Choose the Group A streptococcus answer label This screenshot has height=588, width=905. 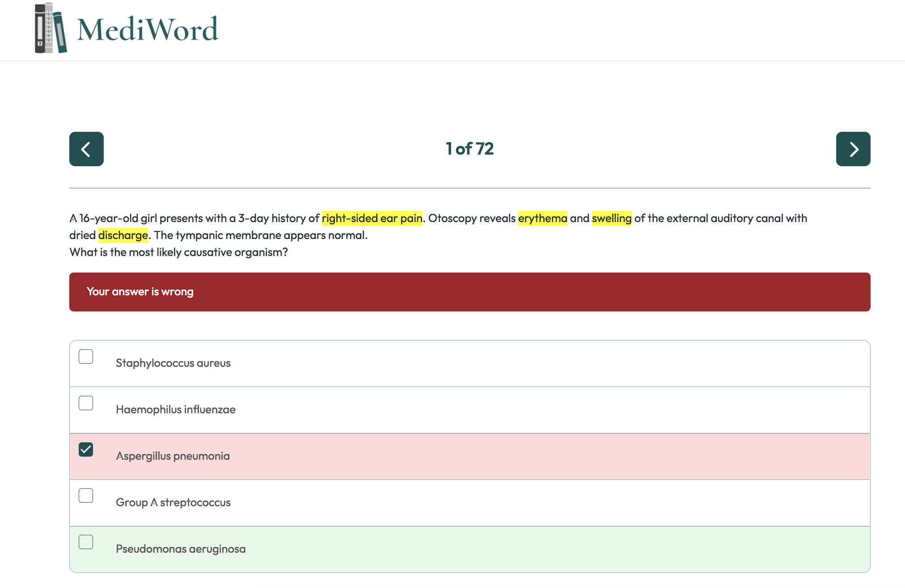pyautogui.click(x=173, y=503)
